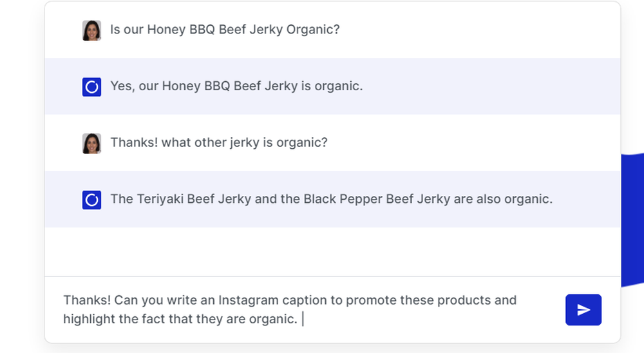644x353 pixels.
Task: Focus the chat message input field
Action: click(304, 309)
